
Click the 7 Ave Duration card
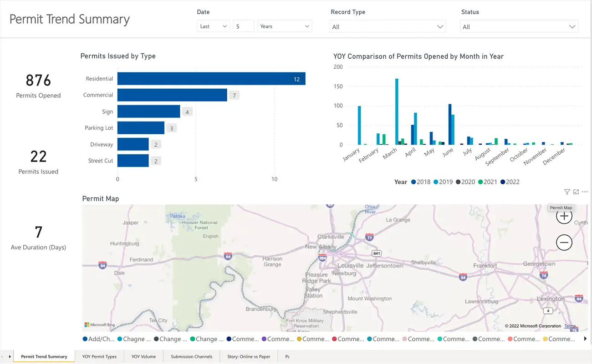38,238
